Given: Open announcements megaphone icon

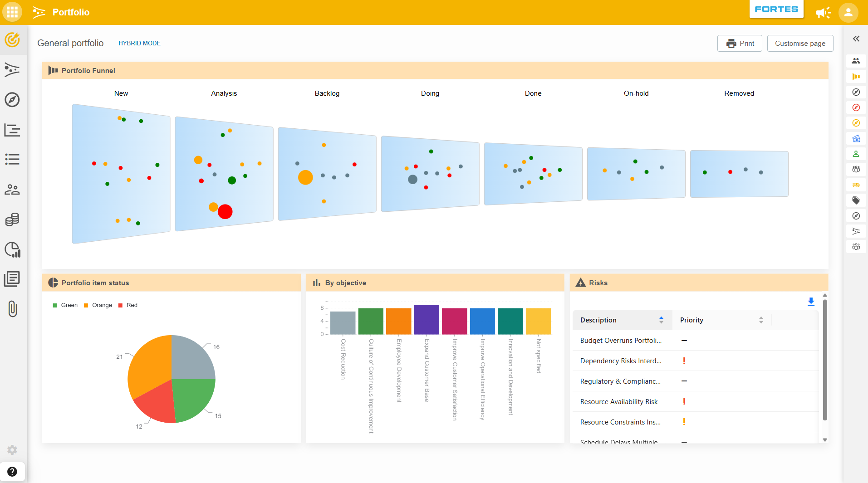Looking at the screenshot, I should tap(823, 12).
